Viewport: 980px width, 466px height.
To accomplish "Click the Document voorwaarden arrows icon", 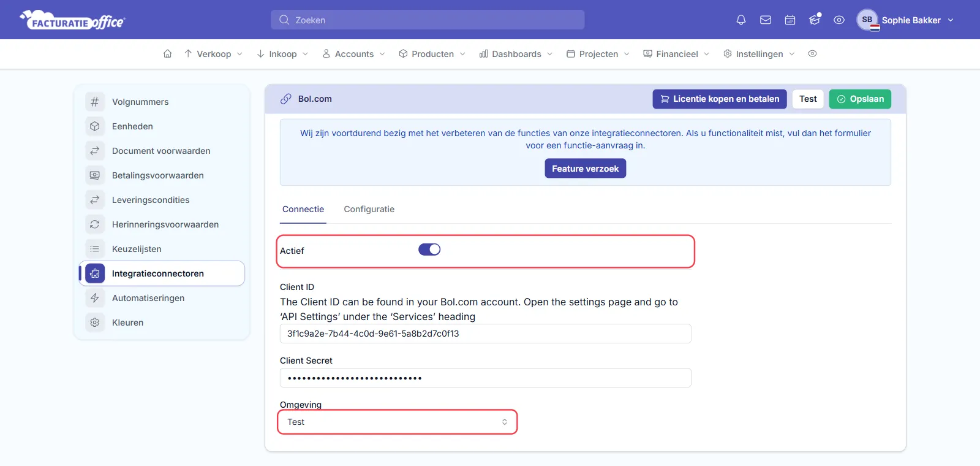I will click(x=95, y=151).
